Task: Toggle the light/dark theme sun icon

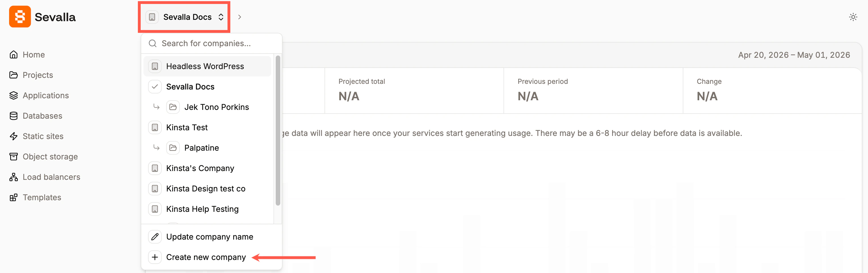Action: click(x=853, y=17)
